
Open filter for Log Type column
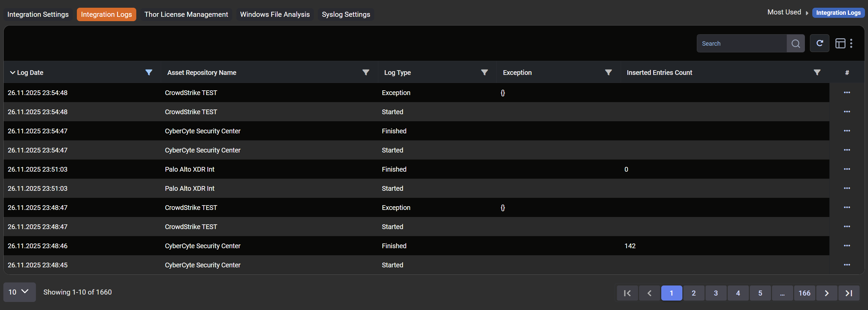(x=484, y=73)
